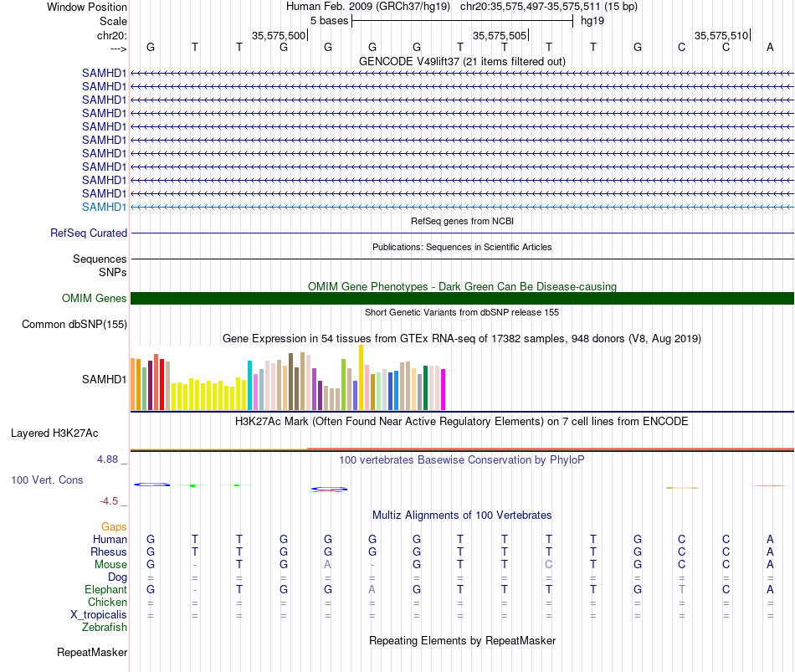Open the RepeatMasker track label
795x672 pixels.
(x=92, y=652)
